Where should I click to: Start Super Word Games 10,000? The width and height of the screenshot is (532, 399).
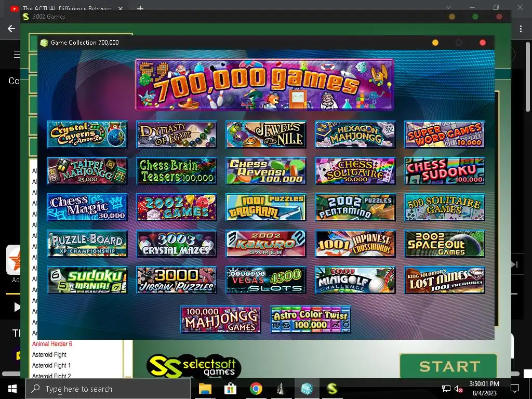[445, 135]
